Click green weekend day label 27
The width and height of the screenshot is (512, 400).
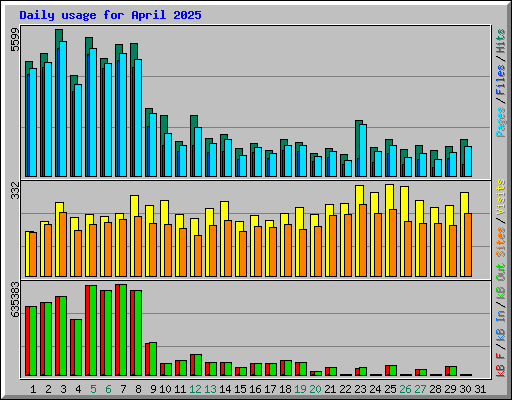tap(420, 389)
